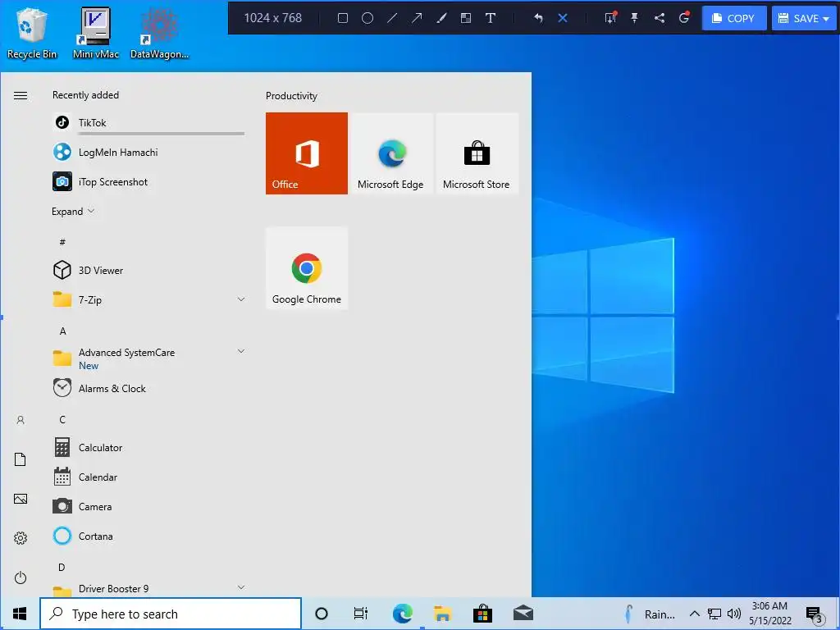Select the mosaic blur tool
The image size is (840, 630).
point(466,18)
